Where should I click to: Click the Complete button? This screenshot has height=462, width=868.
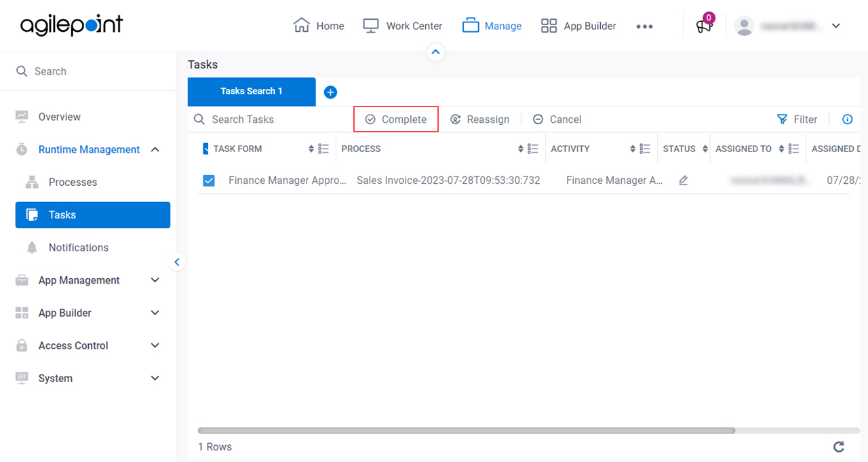point(396,119)
